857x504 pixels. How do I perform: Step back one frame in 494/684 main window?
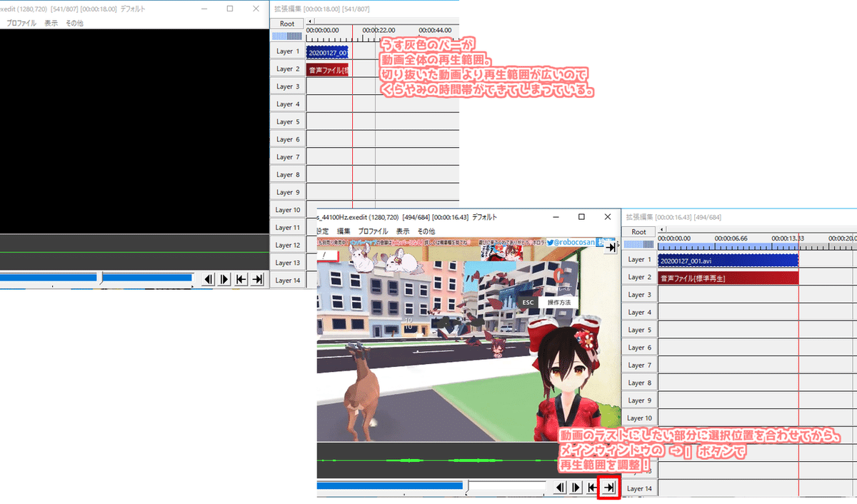point(561,487)
